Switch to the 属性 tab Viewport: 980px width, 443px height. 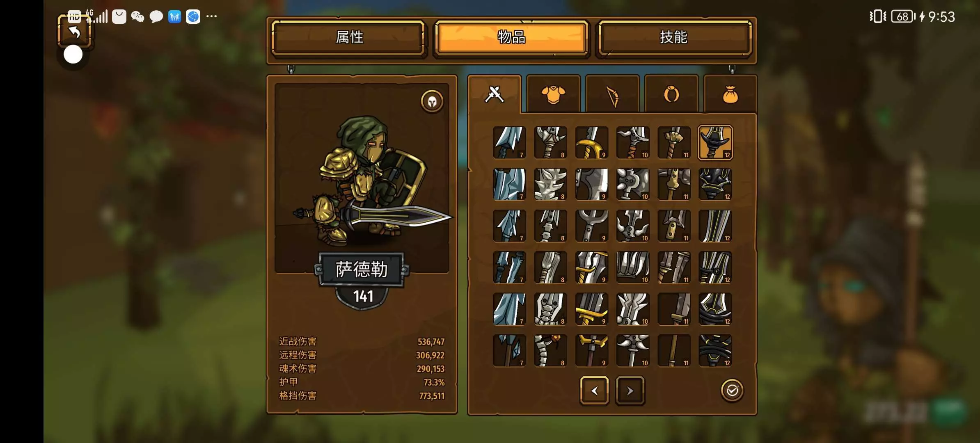(348, 38)
